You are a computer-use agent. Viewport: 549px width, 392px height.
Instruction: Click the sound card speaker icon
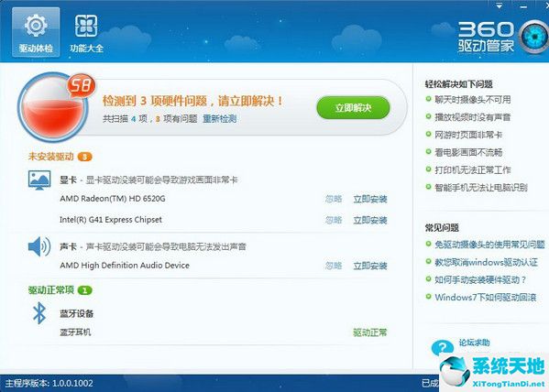pyautogui.click(x=39, y=246)
